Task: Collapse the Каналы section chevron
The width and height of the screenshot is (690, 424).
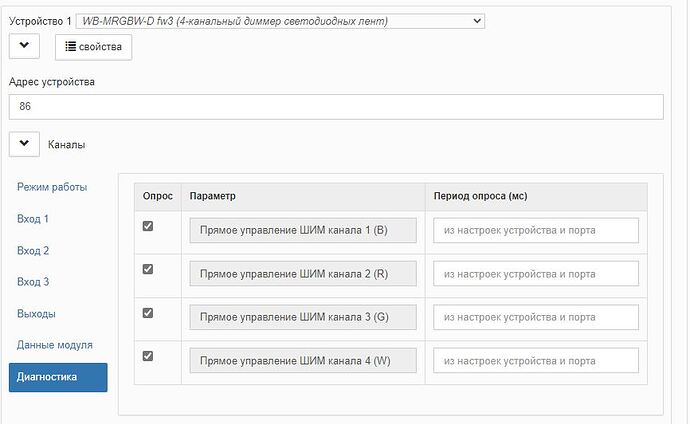Action: pyautogui.click(x=24, y=144)
